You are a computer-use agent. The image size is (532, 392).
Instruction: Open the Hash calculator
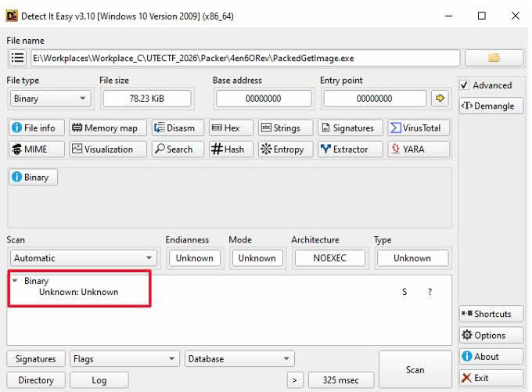pos(231,149)
